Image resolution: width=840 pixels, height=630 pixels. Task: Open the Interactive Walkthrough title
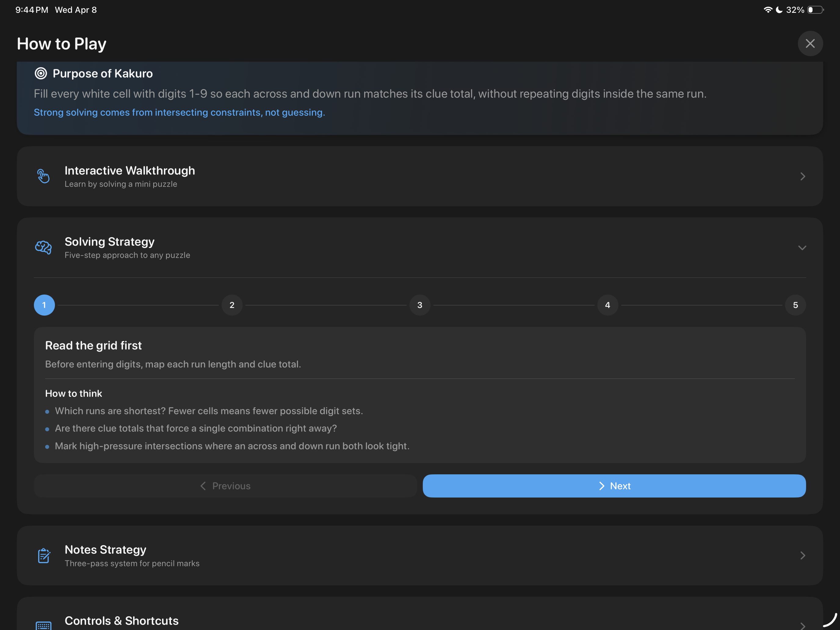click(129, 171)
